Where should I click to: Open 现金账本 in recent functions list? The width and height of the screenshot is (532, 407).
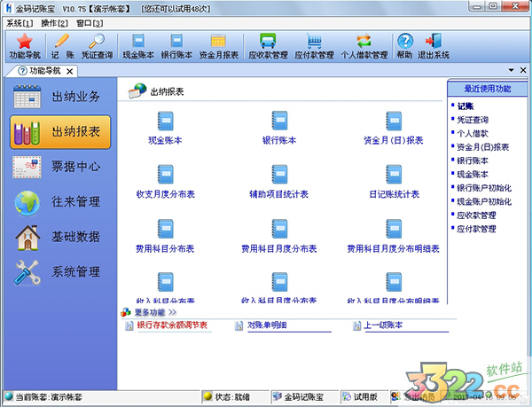pos(473,175)
